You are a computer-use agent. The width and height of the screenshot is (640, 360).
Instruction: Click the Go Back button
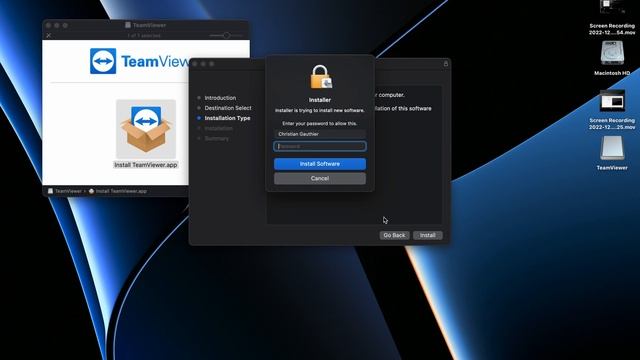(394, 235)
